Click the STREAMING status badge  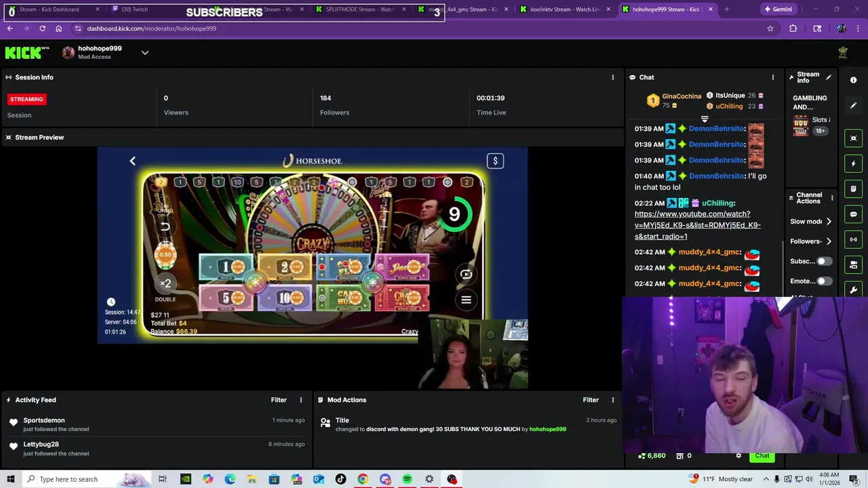click(x=26, y=99)
